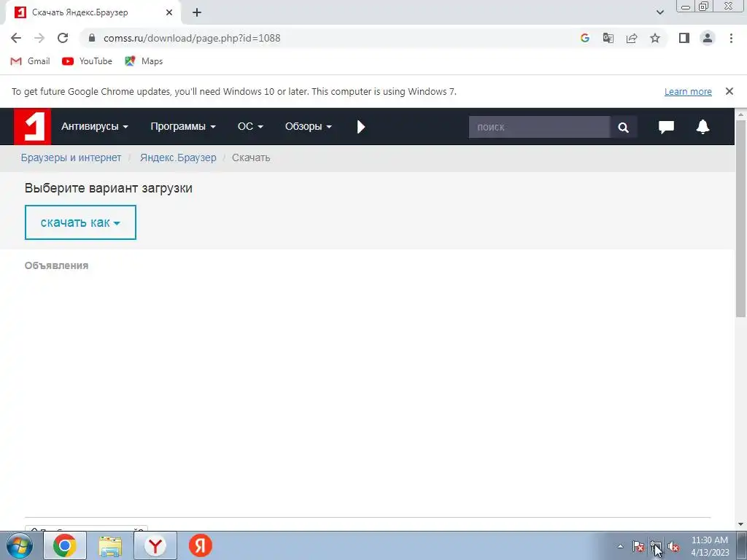Click the network tray icon
Image resolution: width=747 pixels, height=560 pixels.
click(656, 547)
